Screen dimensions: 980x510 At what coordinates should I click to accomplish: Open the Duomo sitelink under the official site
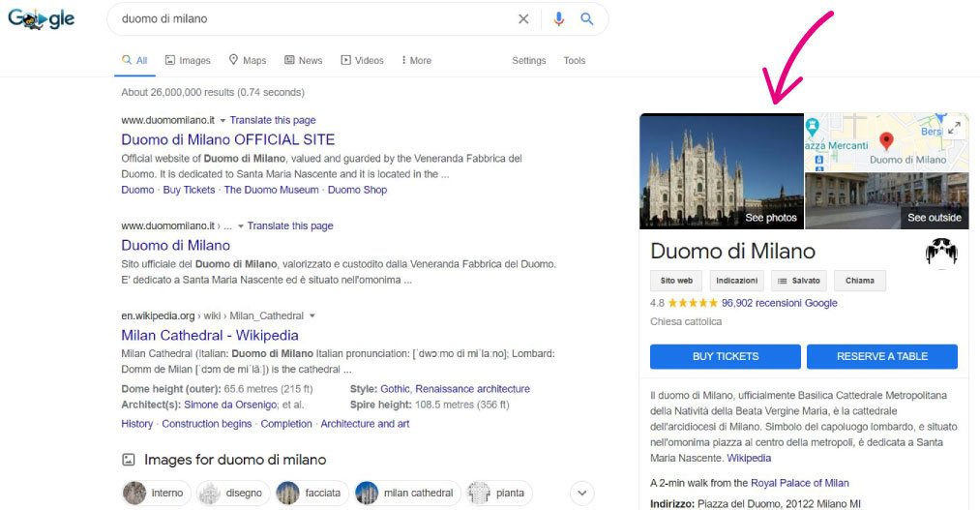click(x=137, y=190)
